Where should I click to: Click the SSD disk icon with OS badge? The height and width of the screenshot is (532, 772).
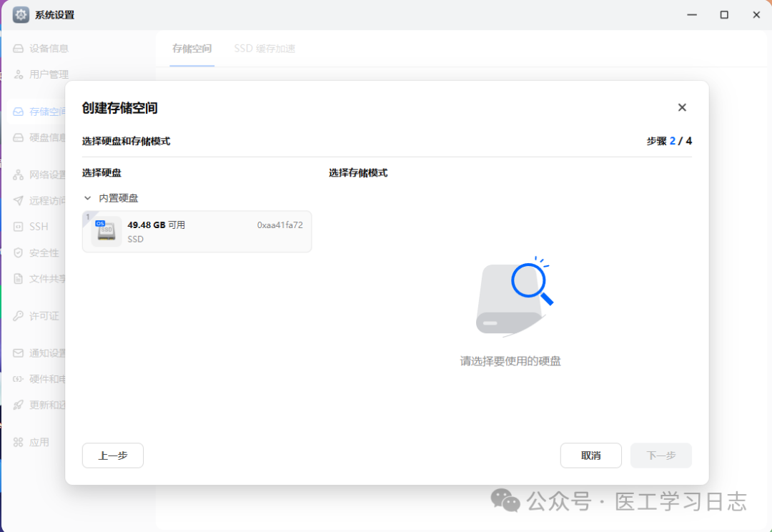click(x=107, y=231)
